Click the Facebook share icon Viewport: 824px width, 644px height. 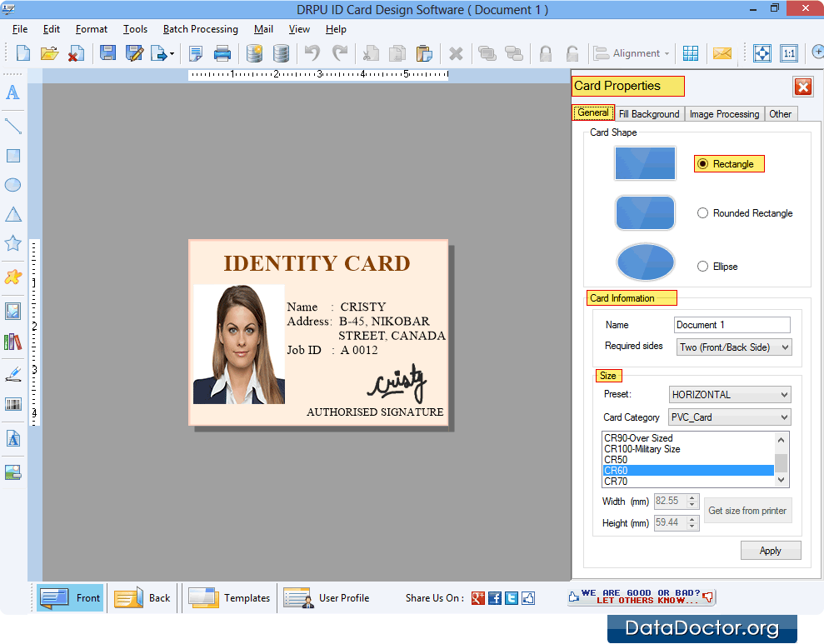[x=495, y=598]
